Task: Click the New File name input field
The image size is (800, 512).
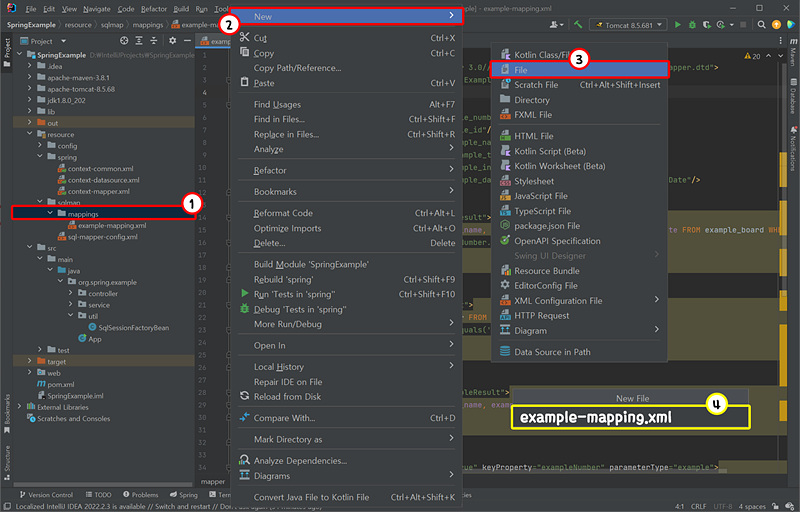Action: pyautogui.click(x=631, y=417)
